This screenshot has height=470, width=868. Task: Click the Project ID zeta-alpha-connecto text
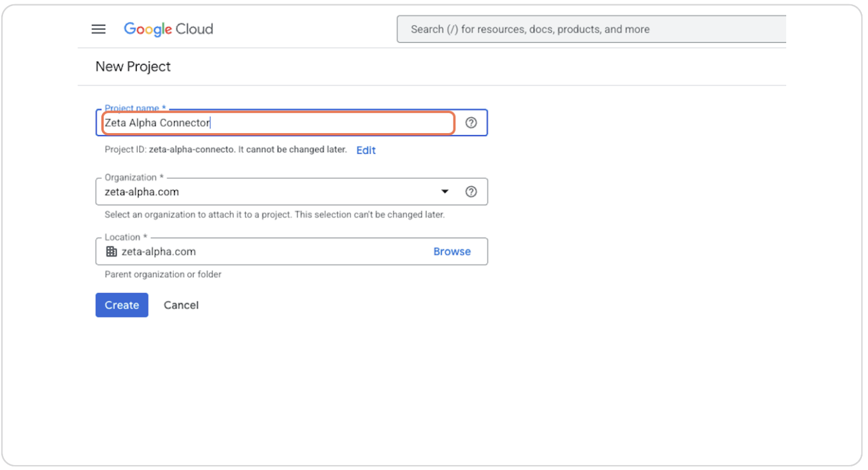[191, 150]
